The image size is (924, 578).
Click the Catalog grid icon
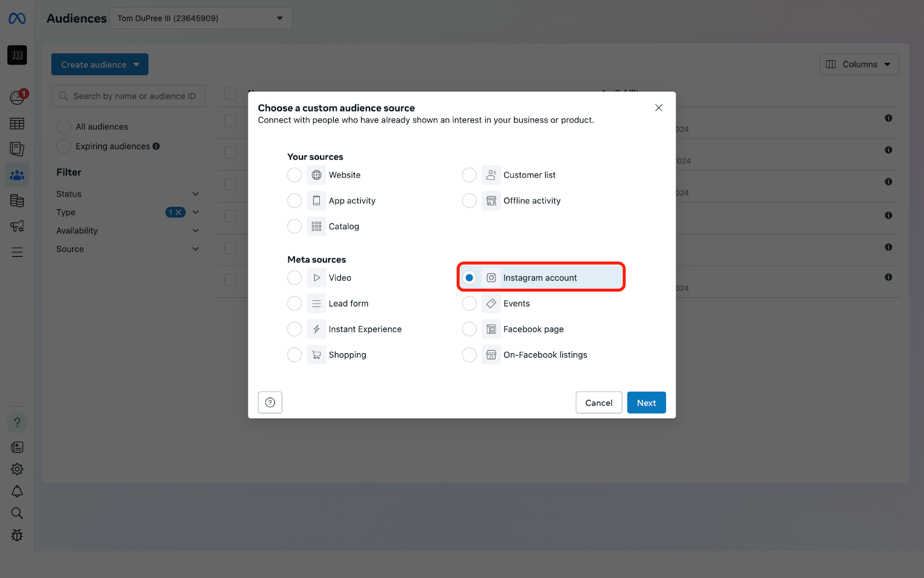[316, 227]
